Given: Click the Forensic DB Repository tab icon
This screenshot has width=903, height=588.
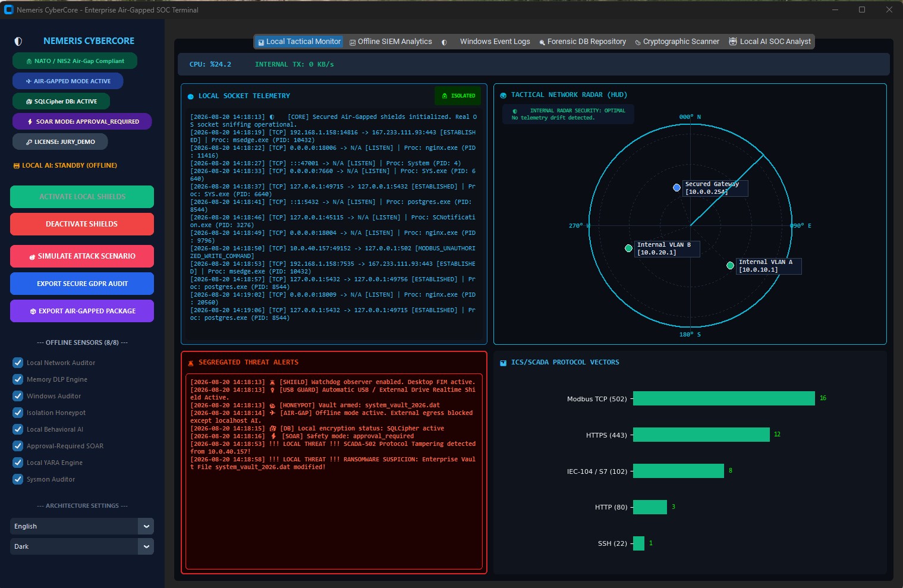Looking at the screenshot, I should [x=542, y=42].
